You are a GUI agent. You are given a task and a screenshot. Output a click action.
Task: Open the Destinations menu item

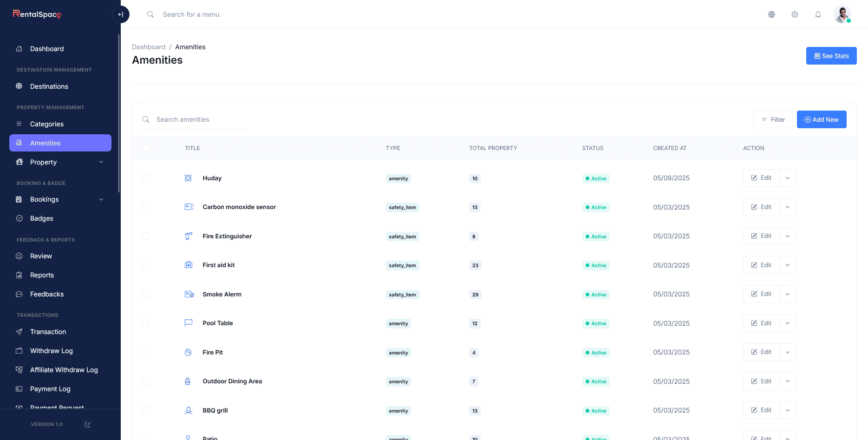(x=49, y=86)
